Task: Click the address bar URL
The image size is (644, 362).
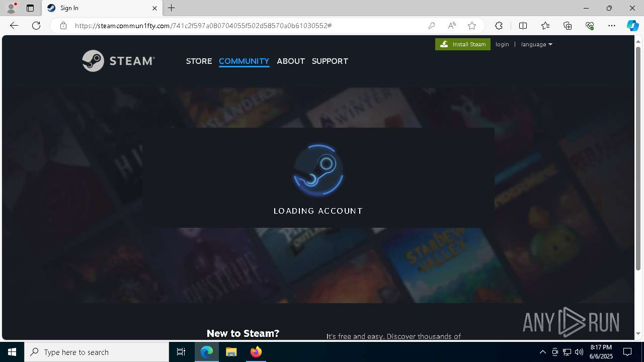Action: coord(203,26)
